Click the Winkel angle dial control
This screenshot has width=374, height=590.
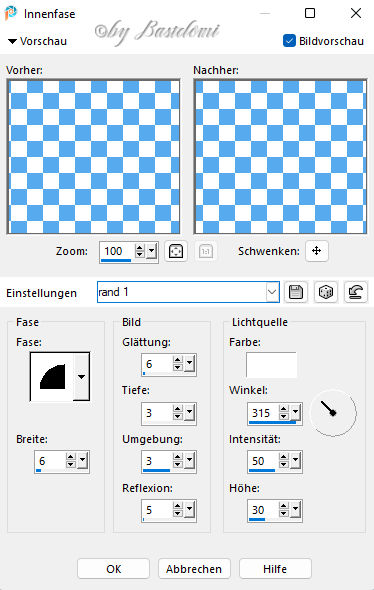coord(333,413)
